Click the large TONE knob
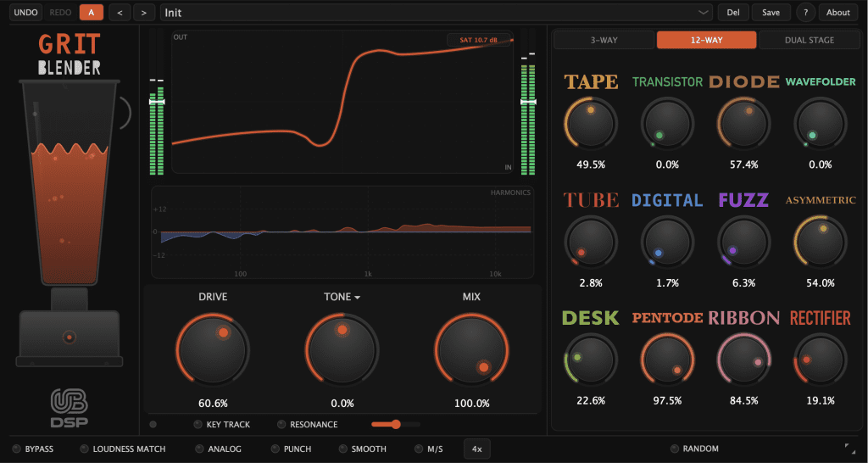This screenshot has height=463, width=868. [342, 350]
